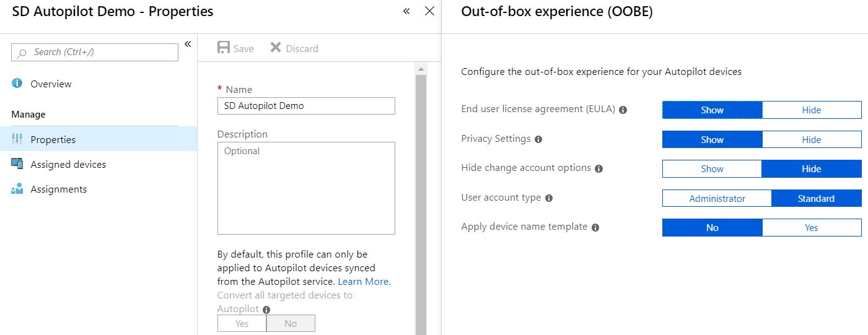
Task: Collapse the sidebar menu with chevron
Action: (x=188, y=44)
